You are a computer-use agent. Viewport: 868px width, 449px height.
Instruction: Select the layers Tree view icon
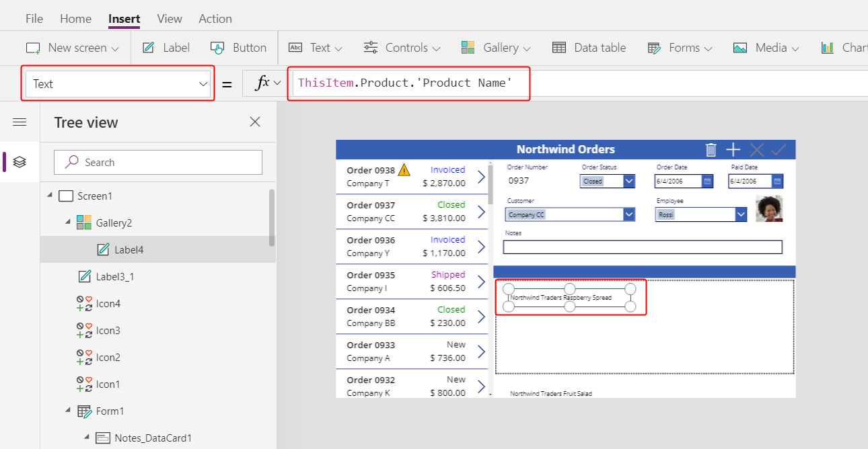point(20,162)
